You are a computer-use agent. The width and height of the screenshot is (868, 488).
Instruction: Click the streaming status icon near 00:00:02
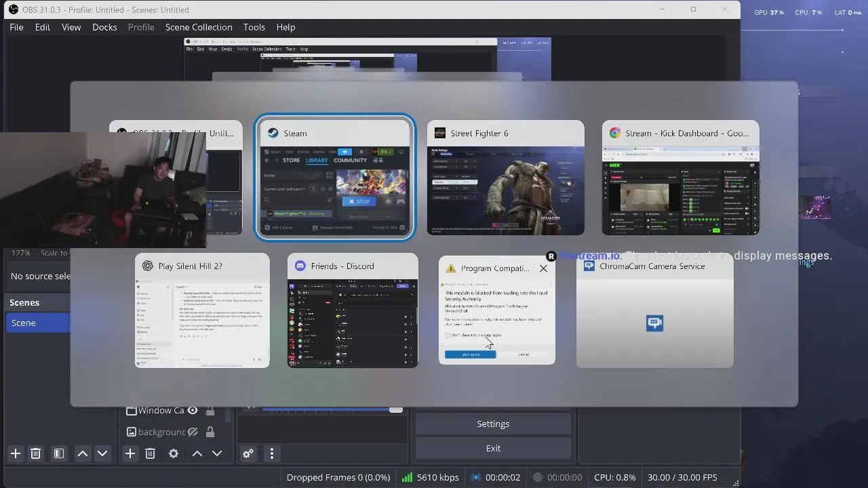pyautogui.click(x=476, y=477)
